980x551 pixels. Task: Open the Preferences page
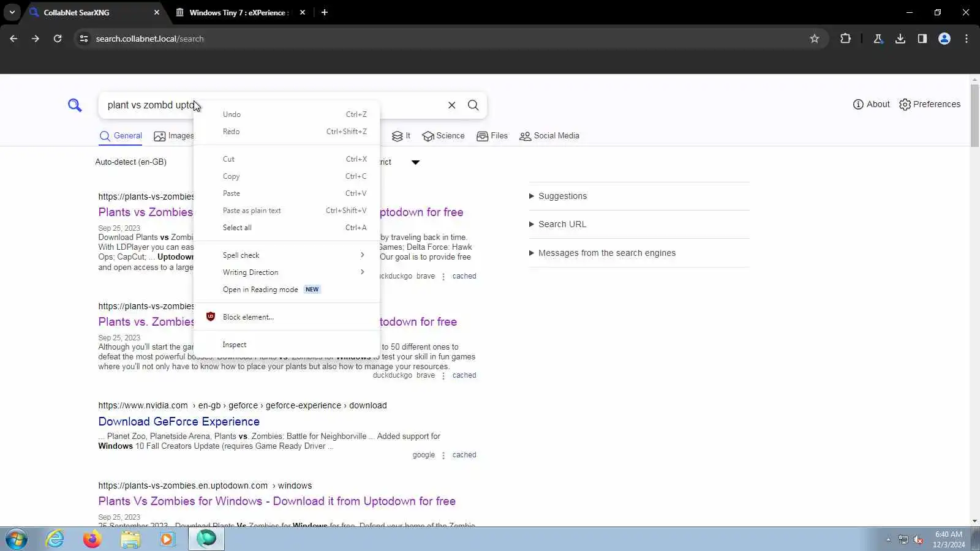click(930, 104)
